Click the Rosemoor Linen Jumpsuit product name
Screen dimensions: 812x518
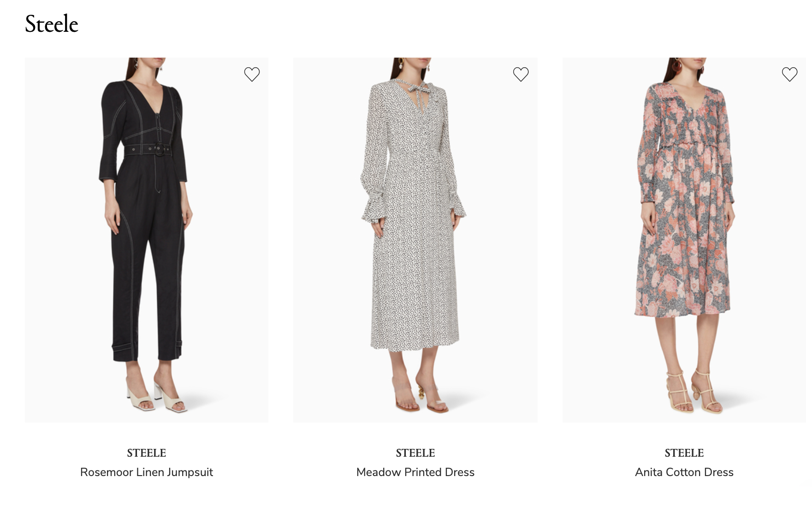click(147, 472)
